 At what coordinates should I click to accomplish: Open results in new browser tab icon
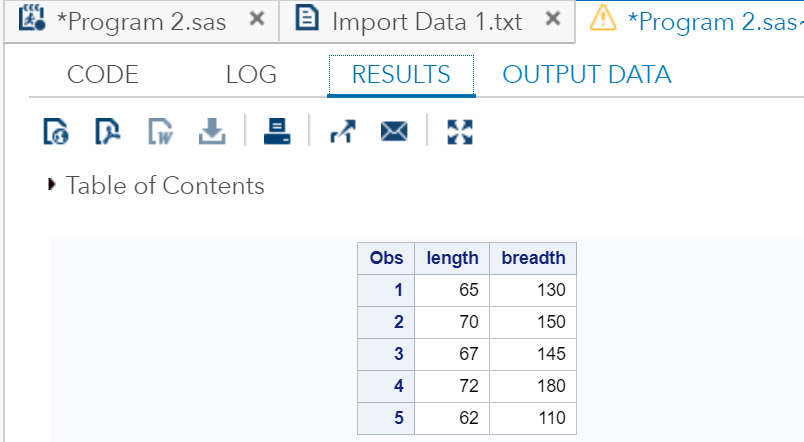tap(343, 132)
